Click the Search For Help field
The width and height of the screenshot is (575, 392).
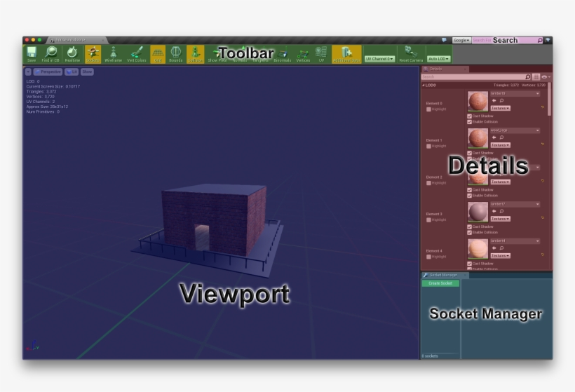pos(508,41)
